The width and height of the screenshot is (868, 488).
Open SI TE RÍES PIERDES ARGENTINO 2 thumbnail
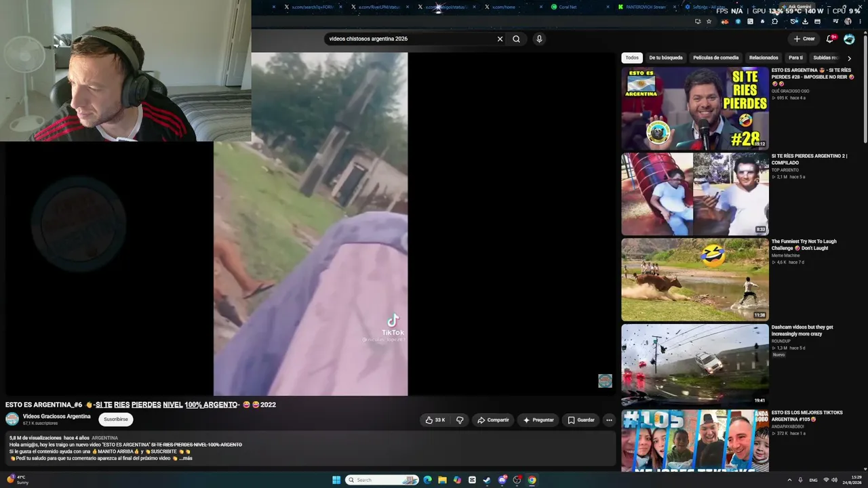tap(695, 194)
